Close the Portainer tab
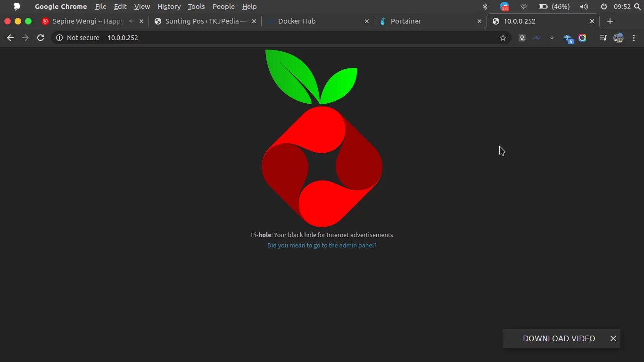This screenshot has height=362, width=644. click(479, 21)
